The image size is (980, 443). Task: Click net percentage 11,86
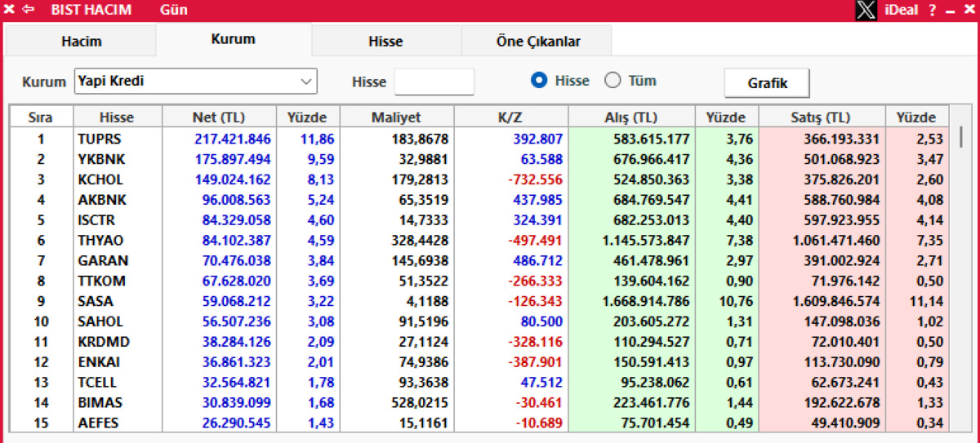[318, 139]
